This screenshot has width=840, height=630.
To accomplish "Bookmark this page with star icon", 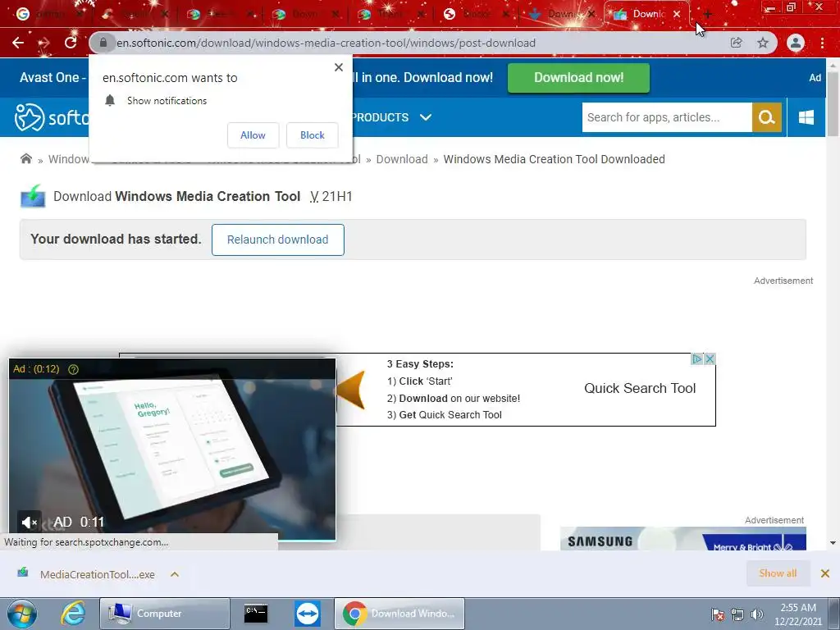I will [x=763, y=43].
